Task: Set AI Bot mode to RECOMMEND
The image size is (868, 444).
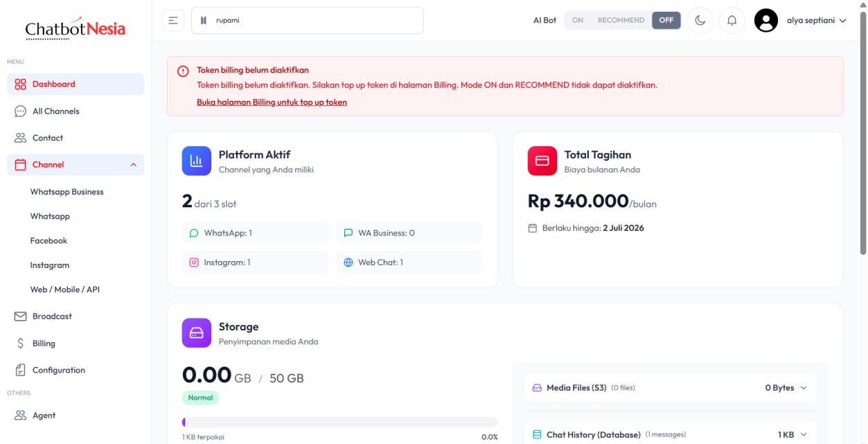Action: click(621, 20)
